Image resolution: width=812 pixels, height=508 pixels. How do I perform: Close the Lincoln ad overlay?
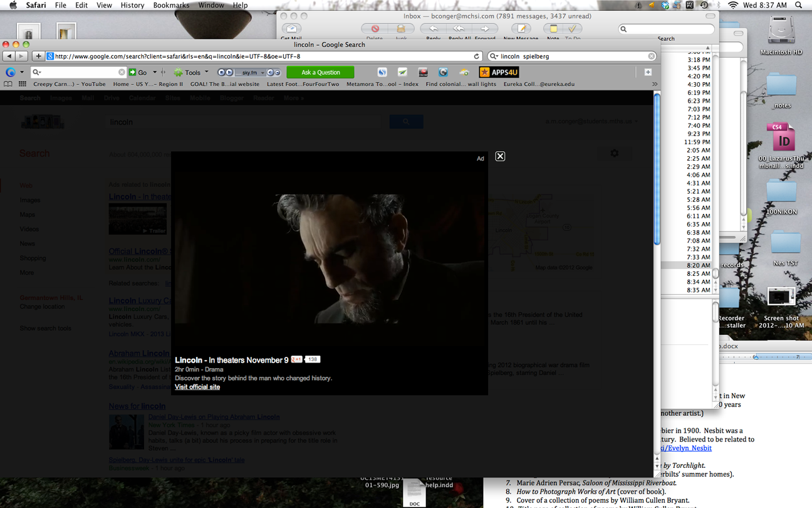coord(500,156)
